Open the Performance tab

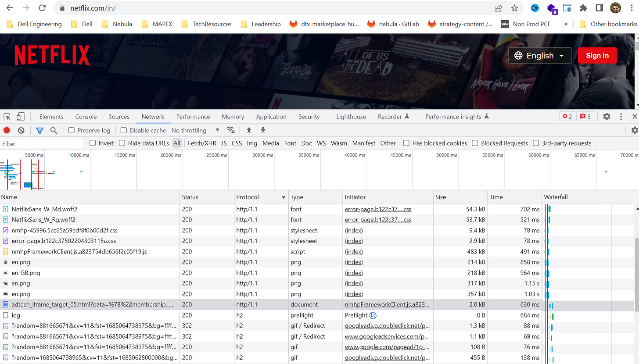[193, 117]
